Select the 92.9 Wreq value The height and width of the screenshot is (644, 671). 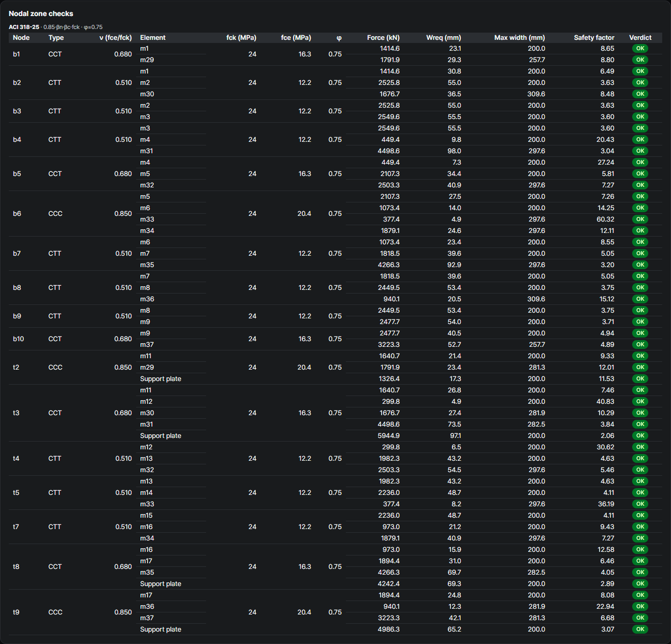click(454, 265)
